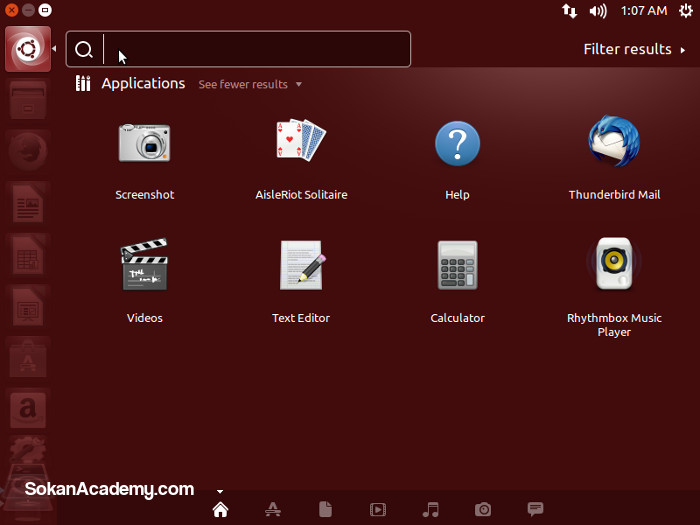The height and width of the screenshot is (525, 700).
Task: Switch to the Home lens
Action: (221, 509)
